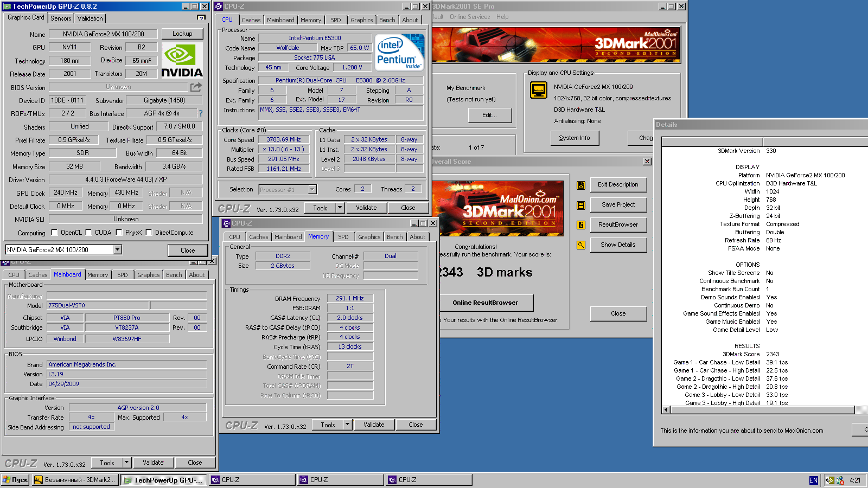Click the GPU-Z title bar icon
This screenshot has width=868, height=488.
[7, 7]
